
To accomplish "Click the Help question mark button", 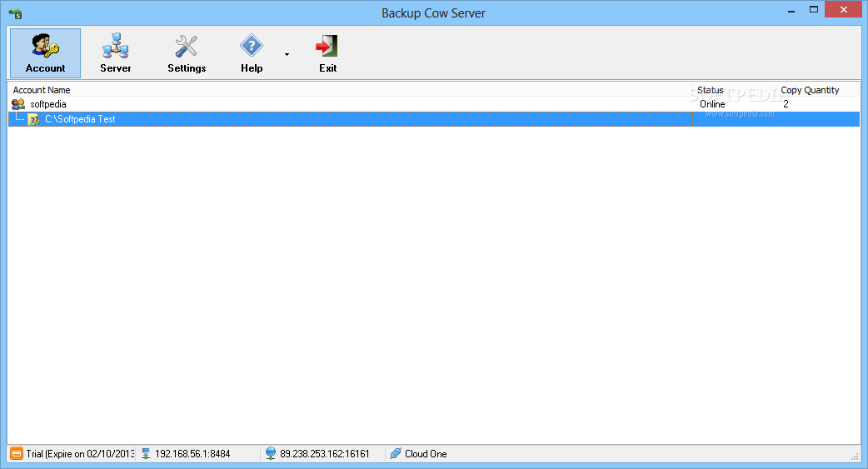I will click(x=252, y=53).
